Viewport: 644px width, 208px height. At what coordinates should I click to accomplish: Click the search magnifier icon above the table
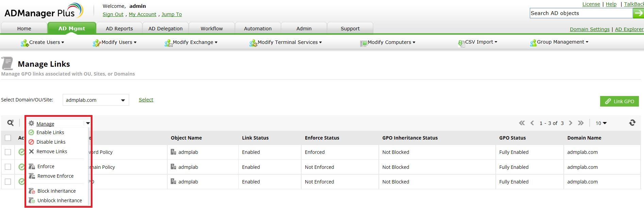[11, 123]
